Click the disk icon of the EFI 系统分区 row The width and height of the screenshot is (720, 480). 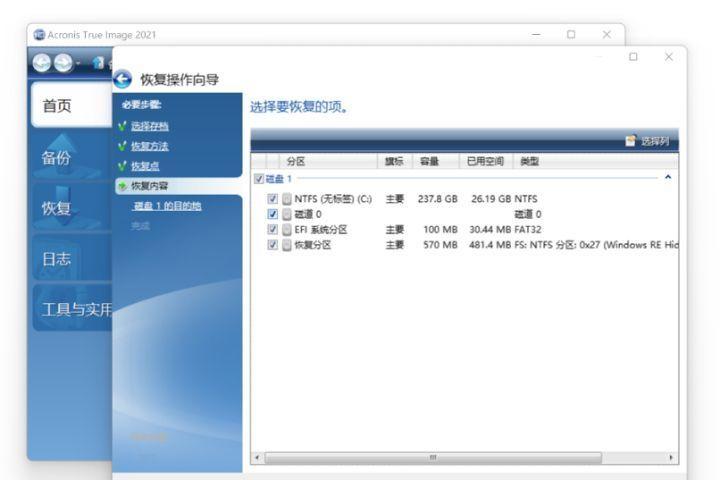287,230
